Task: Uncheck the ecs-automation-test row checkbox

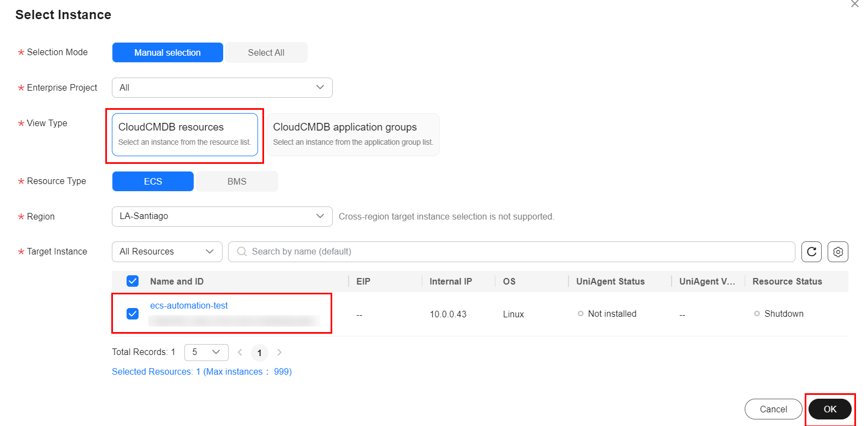Action: pos(133,313)
